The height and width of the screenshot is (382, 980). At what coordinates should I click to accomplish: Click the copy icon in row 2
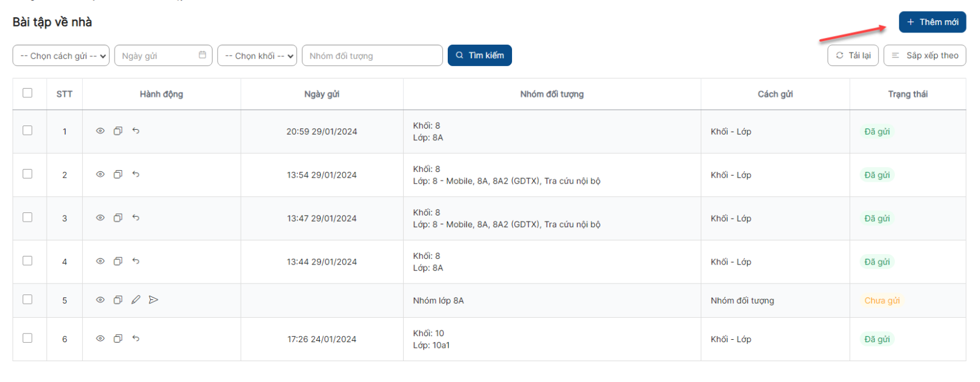(x=118, y=174)
